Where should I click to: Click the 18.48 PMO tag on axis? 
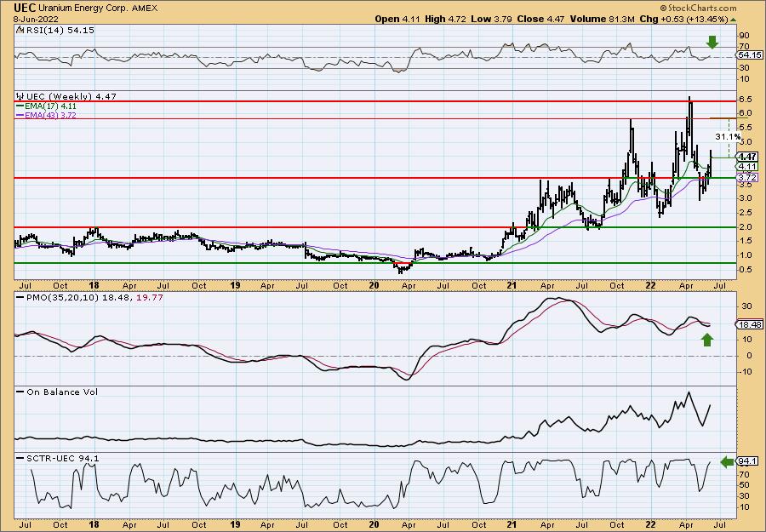(x=750, y=324)
